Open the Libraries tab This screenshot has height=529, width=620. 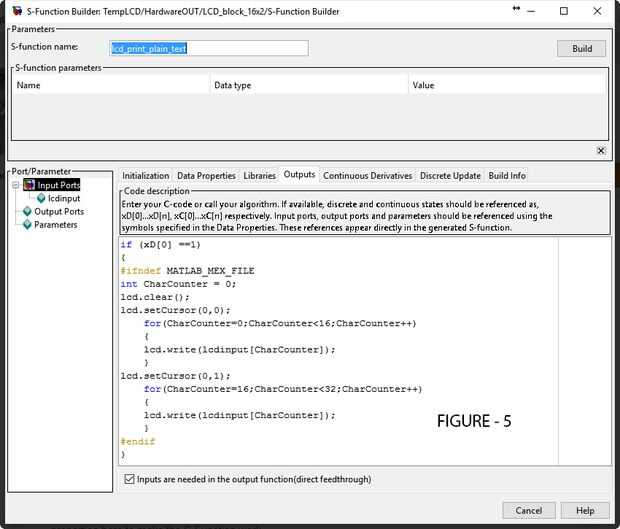(259, 176)
